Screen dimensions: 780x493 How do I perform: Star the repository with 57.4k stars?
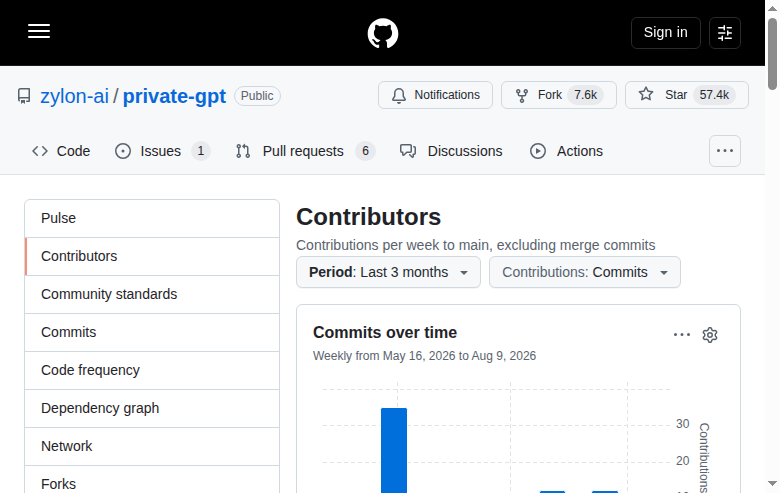click(686, 95)
